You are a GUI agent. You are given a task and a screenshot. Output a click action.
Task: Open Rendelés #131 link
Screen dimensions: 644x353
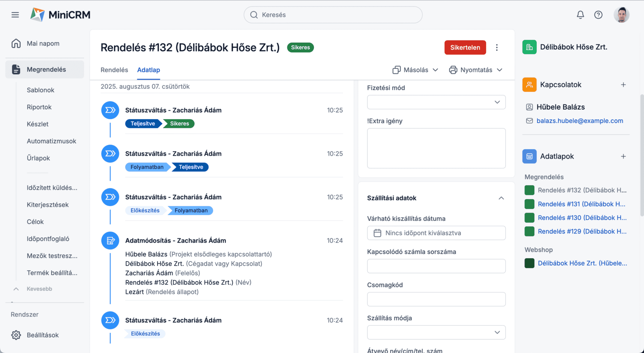(x=582, y=204)
